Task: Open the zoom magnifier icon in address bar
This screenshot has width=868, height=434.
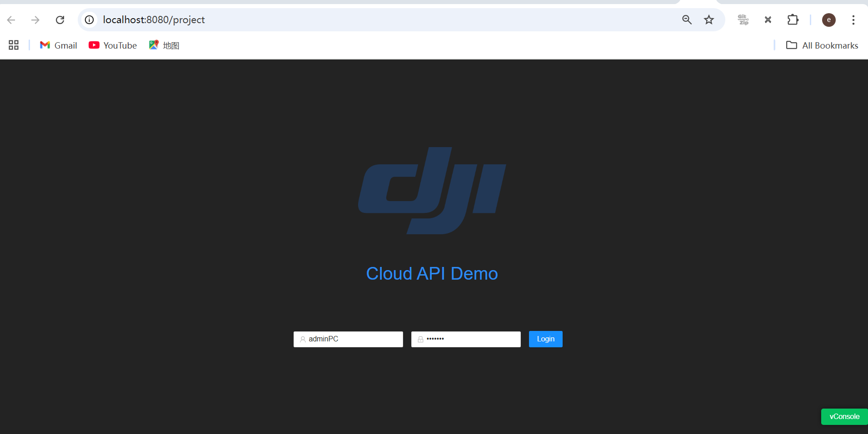Action: click(687, 20)
